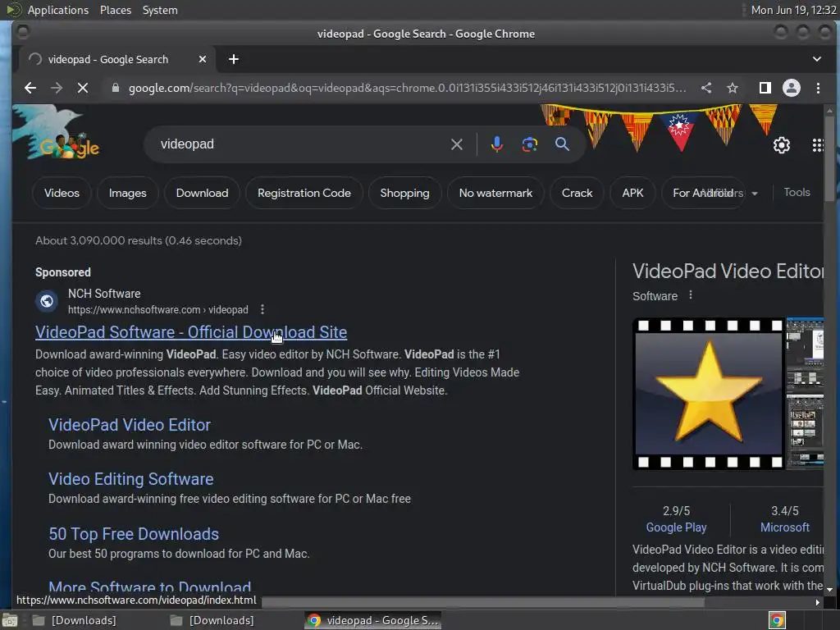View site information via lock icon

[x=115, y=88]
